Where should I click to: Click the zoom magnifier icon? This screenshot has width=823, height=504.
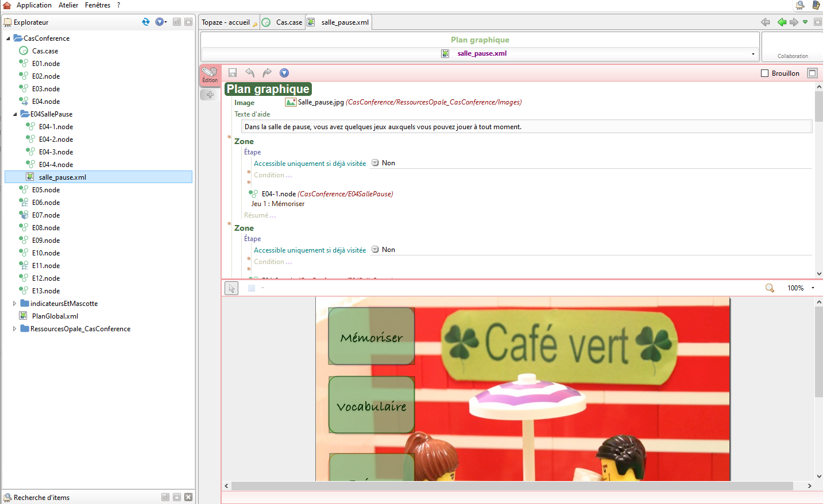click(x=770, y=288)
